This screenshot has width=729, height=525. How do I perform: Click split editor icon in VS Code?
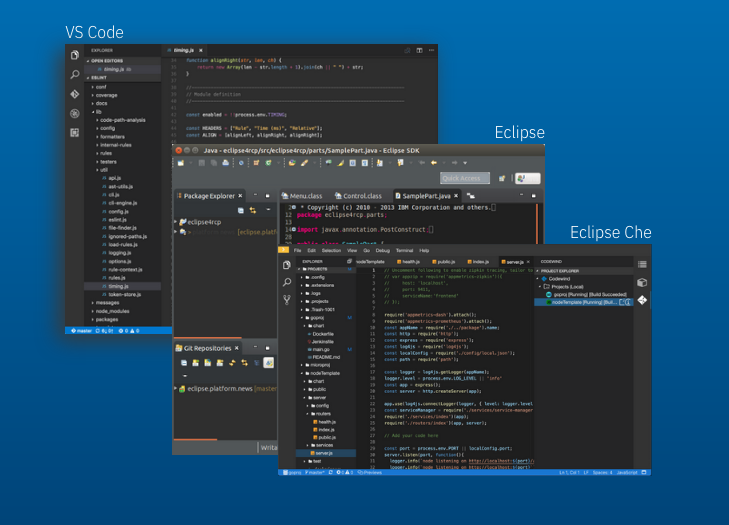click(x=419, y=50)
